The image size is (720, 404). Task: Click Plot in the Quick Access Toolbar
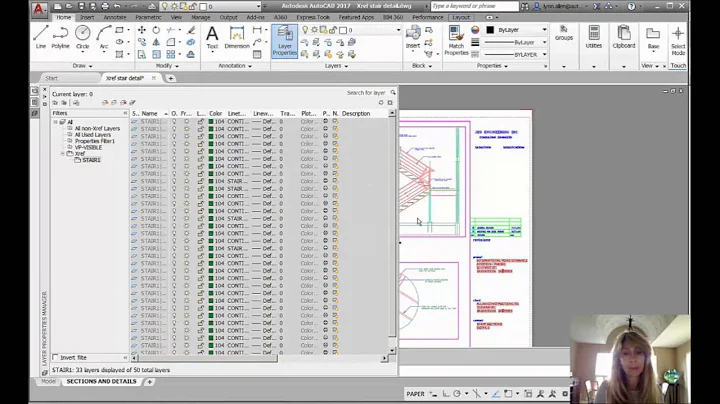click(105, 6)
